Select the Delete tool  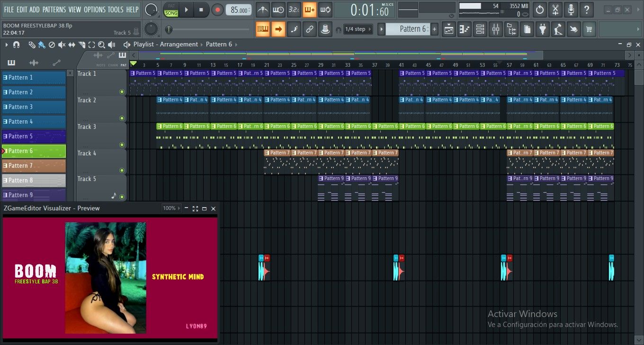(x=52, y=45)
